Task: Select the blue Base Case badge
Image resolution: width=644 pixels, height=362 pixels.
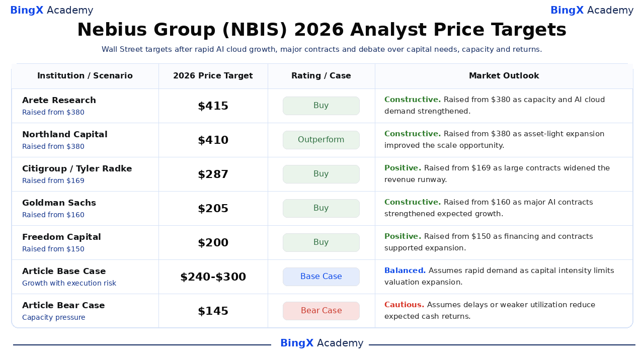Action: pos(321,277)
